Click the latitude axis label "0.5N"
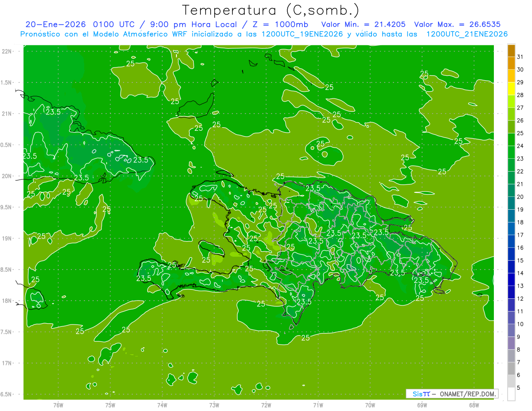 (7, 145)
